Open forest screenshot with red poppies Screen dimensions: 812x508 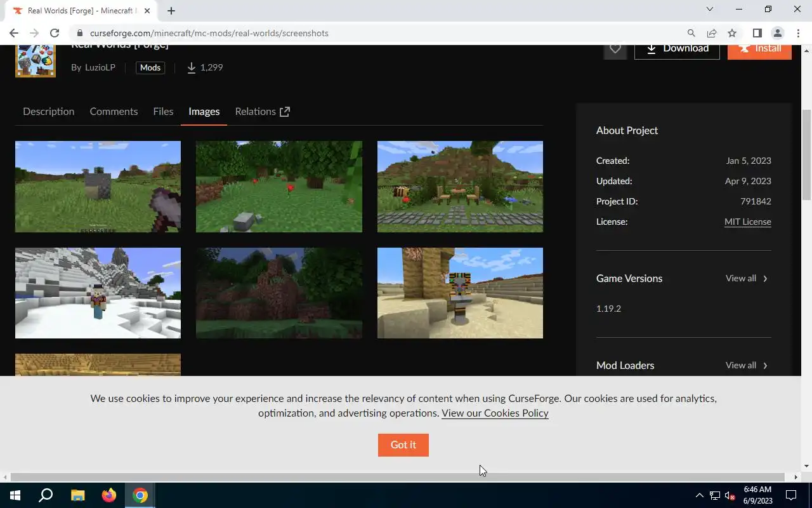click(279, 187)
